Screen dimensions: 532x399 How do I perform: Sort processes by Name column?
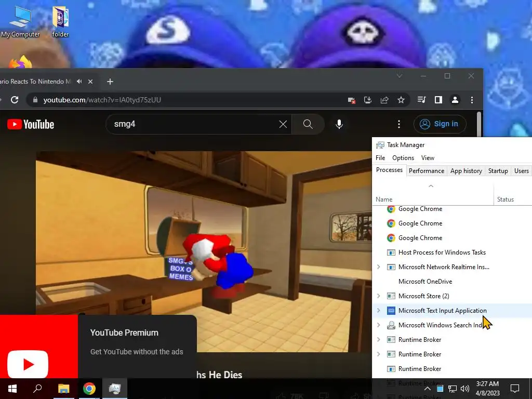433,194
